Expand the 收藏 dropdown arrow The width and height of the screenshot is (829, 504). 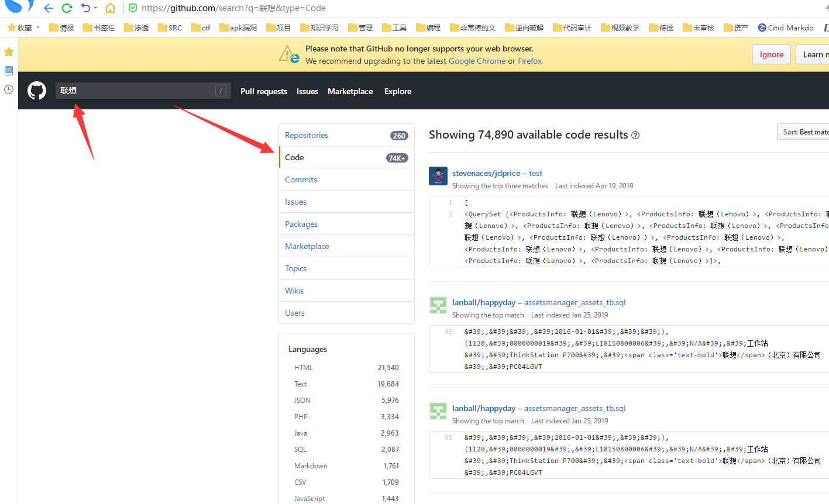pyautogui.click(x=38, y=27)
